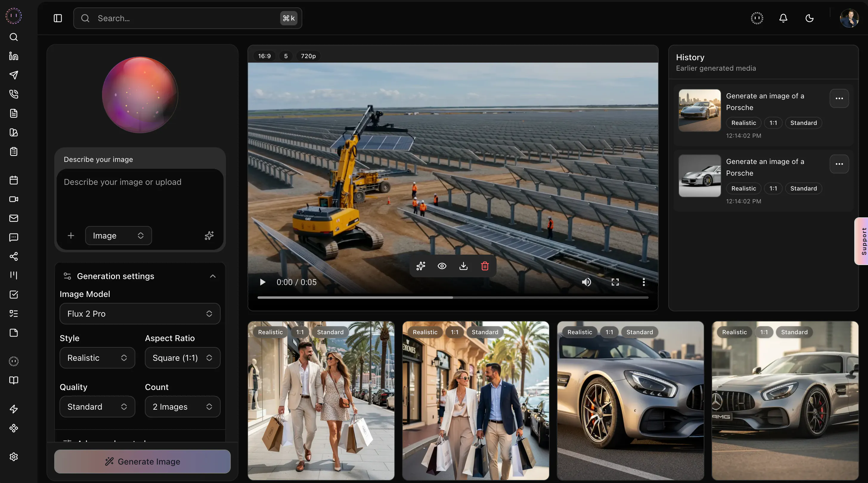Screen dimensions: 868x483
Task: Open the Image type selector in prompt box
Action: pyautogui.click(x=118, y=236)
